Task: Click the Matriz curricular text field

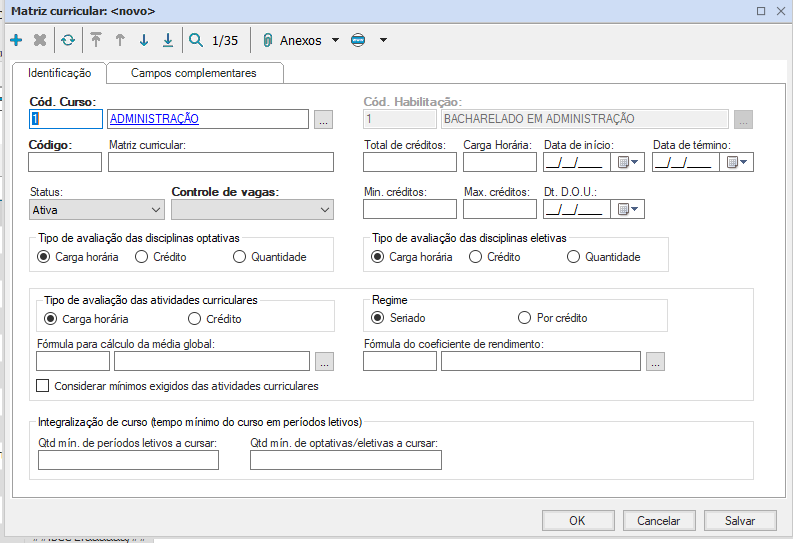Action: [221, 163]
